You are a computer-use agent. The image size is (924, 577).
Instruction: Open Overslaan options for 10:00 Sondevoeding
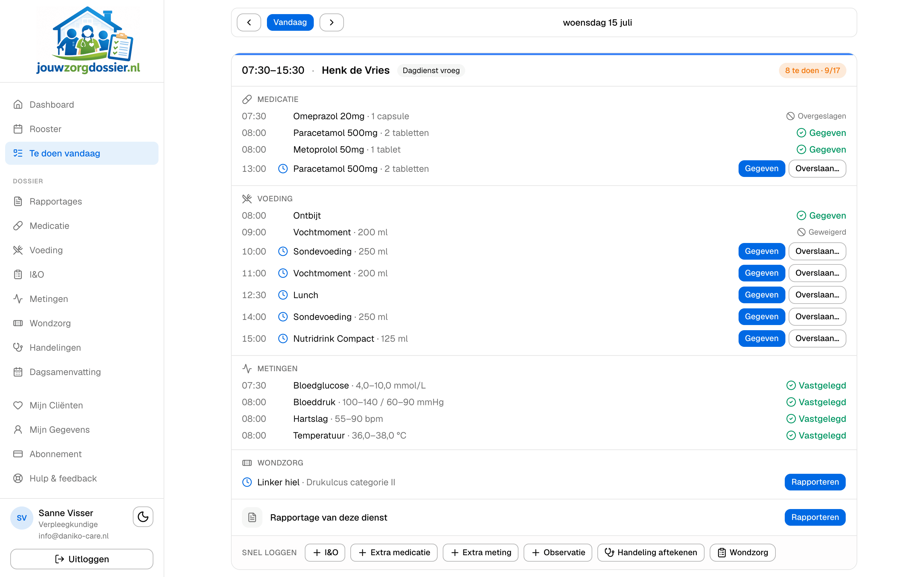pos(817,252)
